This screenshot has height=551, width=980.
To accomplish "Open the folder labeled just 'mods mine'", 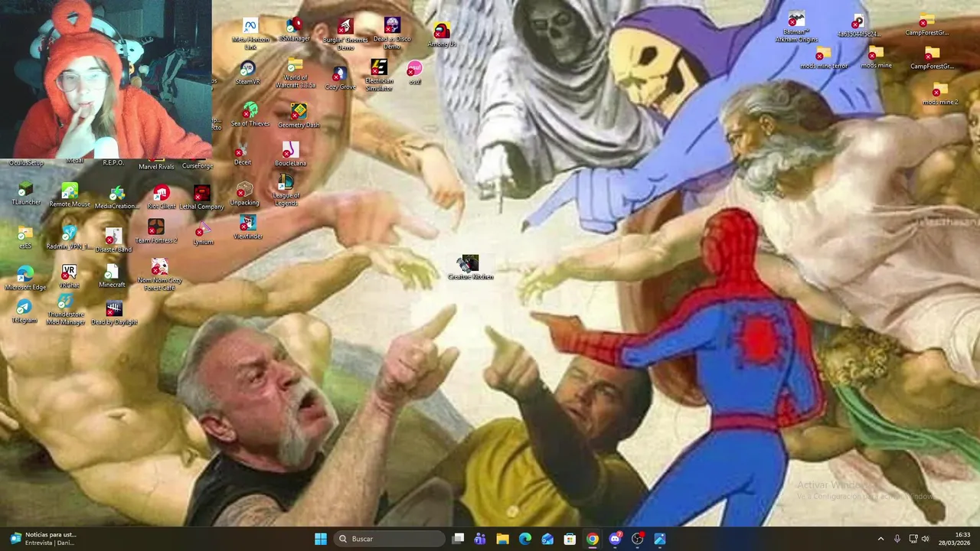I will [x=876, y=57].
